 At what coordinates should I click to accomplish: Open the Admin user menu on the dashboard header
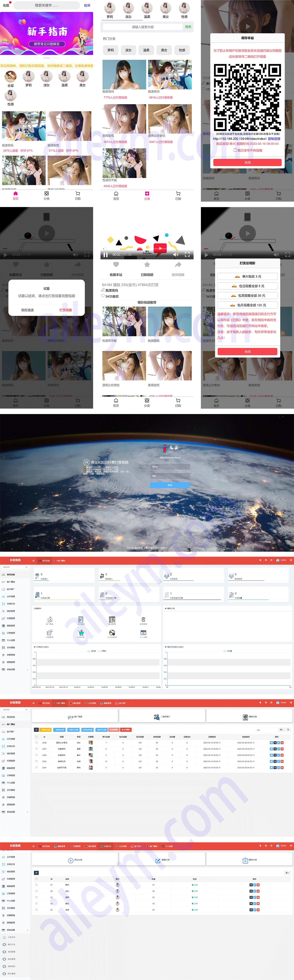(x=281, y=560)
